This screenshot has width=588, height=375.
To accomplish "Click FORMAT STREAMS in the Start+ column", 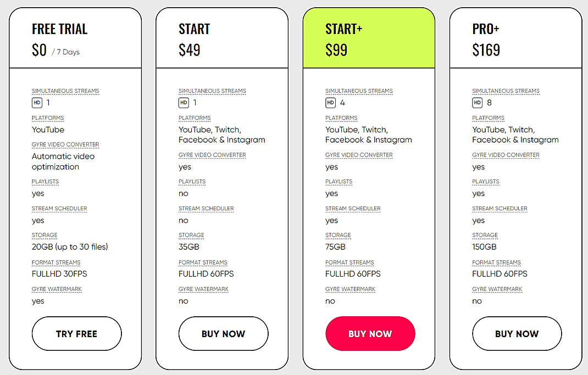I will [350, 262].
